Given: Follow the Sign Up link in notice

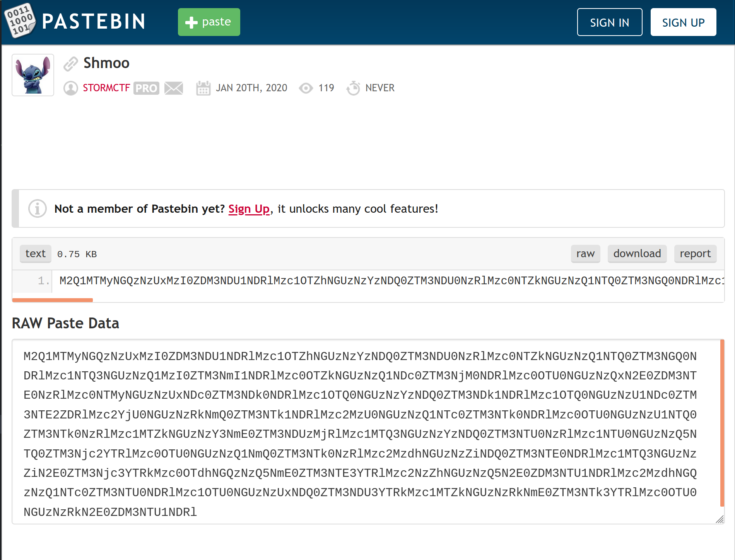Looking at the screenshot, I should [249, 209].
